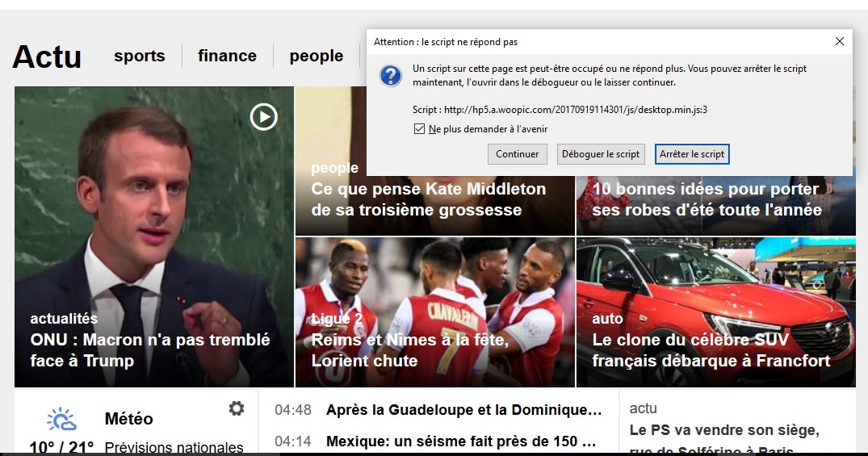Screen dimensions: 868x456
Task: Click the Continuer button
Action: pos(517,154)
